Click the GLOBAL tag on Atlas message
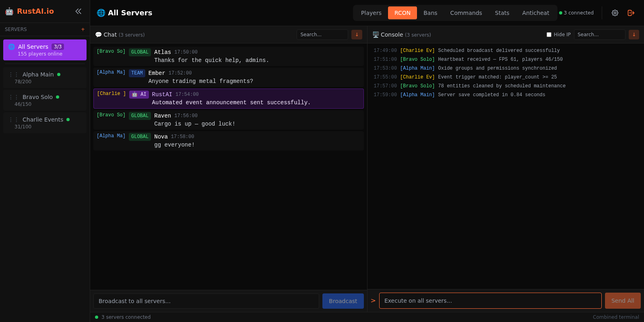The width and height of the screenshot is (644, 322). [140, 52]
